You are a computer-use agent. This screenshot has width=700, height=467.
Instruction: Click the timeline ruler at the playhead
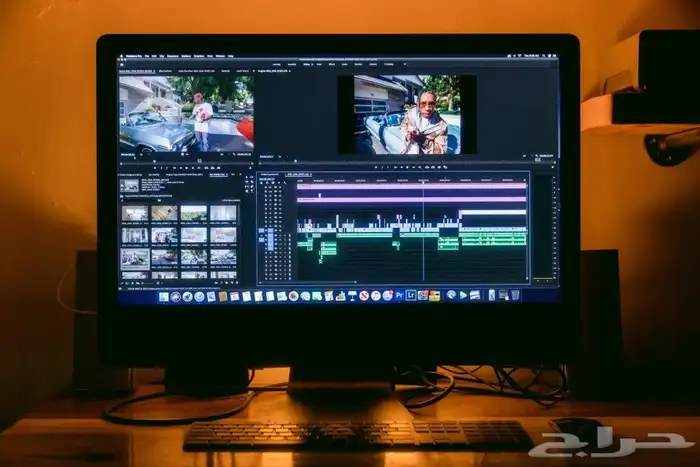[x=423, y=180]
